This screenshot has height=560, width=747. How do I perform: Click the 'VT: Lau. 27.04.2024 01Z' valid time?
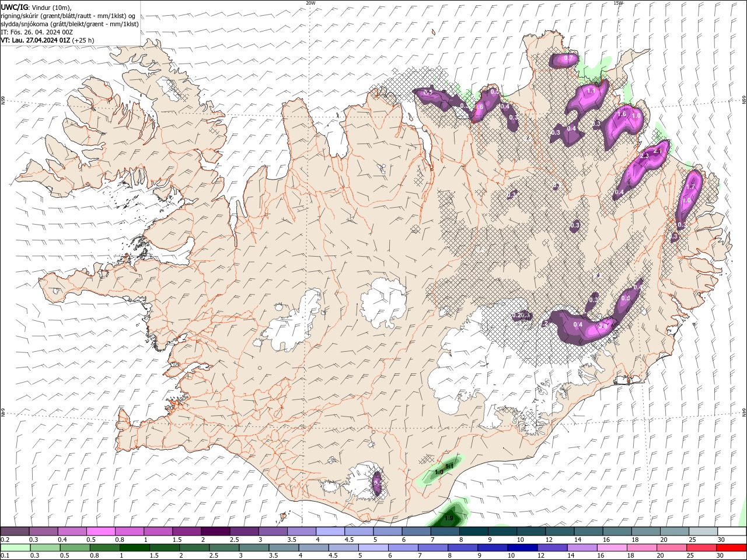point(36,40)
